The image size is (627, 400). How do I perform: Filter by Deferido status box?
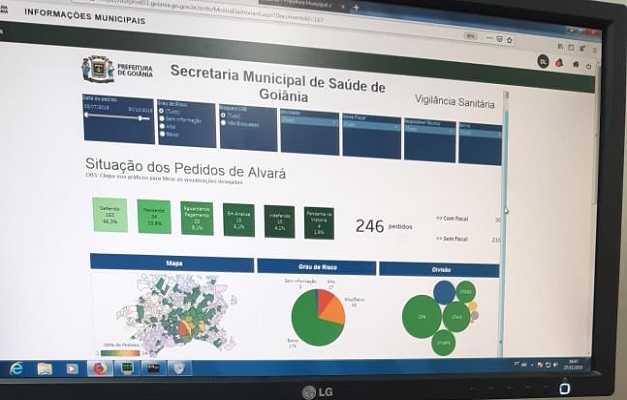pos(110,215)
